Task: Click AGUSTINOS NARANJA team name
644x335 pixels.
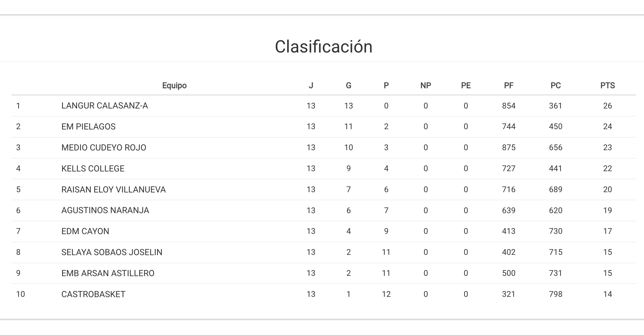Action: (x=105, y=210)
